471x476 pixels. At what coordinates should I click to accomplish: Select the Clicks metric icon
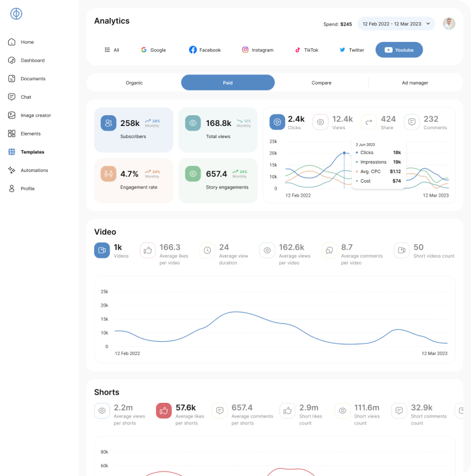277,122
